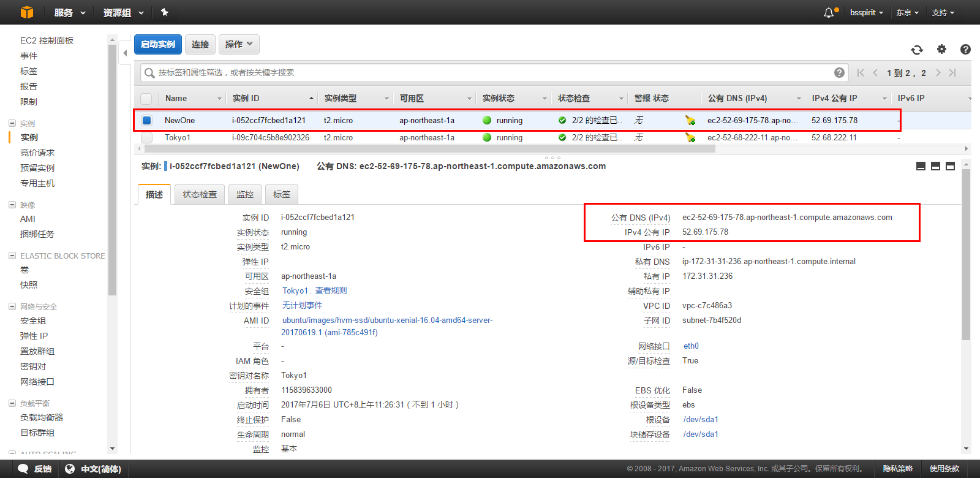The height and width of the screenshot is (478, 980).
Task: Collapse the 网络与安全 sidebar section
Action: point(12,306)
